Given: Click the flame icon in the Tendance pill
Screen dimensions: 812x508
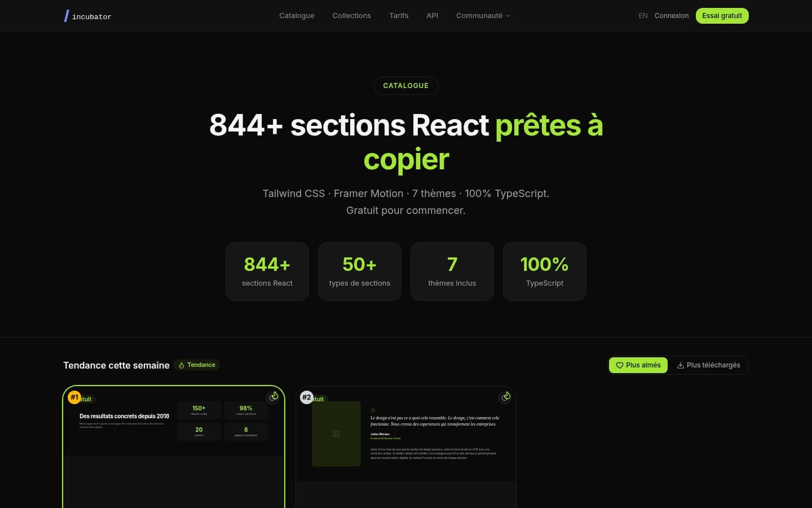Looking at the screenshot, I should pyautogui.click(x=182, y=365).
